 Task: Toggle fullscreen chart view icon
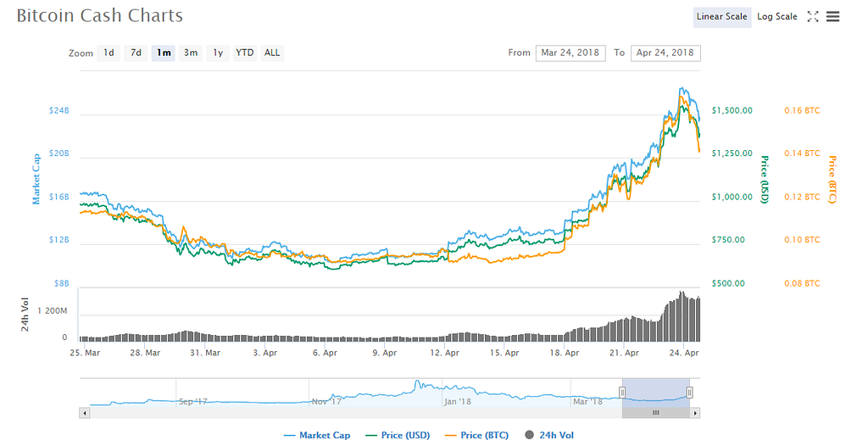813,17
